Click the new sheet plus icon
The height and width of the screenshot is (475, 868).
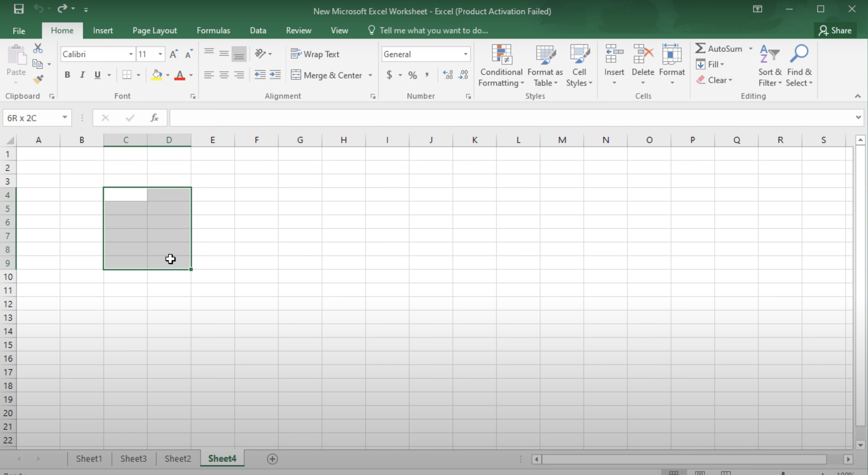click(x=272, y=459)
